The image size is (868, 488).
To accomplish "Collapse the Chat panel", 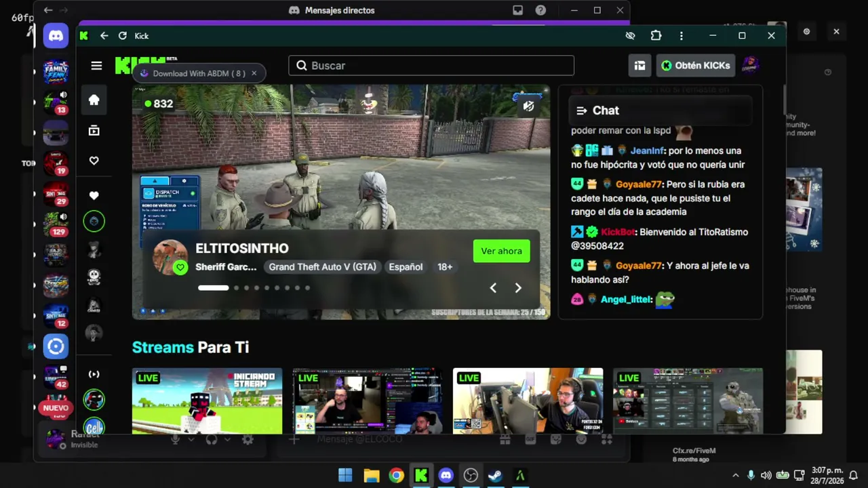I will pyautogui.click(x=581, y=110).
